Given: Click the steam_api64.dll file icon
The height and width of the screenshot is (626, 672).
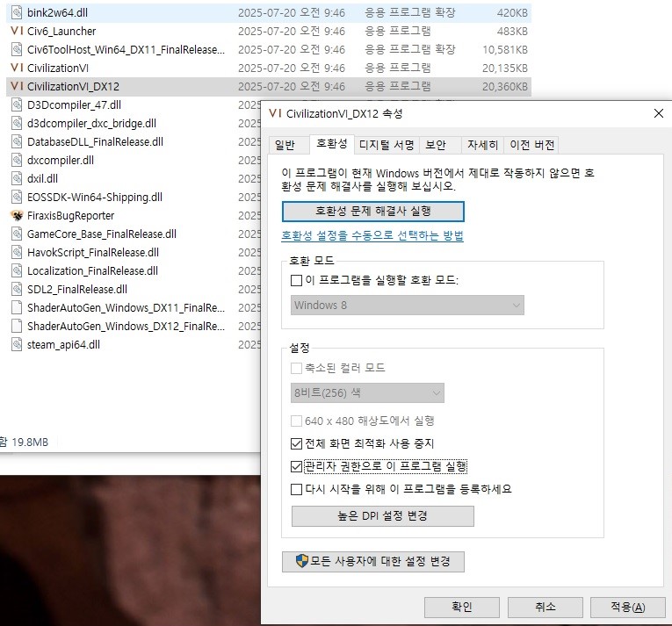Looking at the screenshot, I should pyautogui.click(x=17, y=344).
